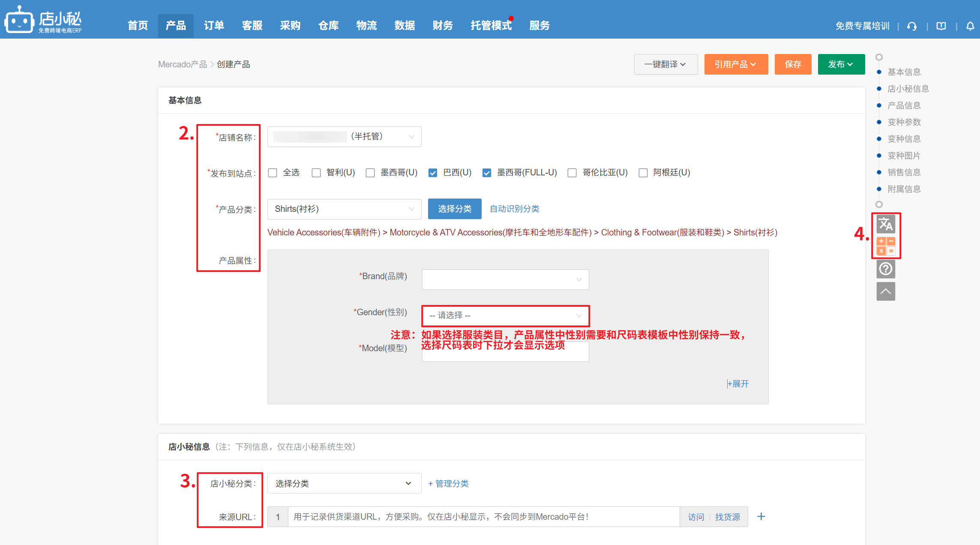The image size is (980, 545).
Task: Click the 自动识别分类 link
Action: tap(514, 209)
